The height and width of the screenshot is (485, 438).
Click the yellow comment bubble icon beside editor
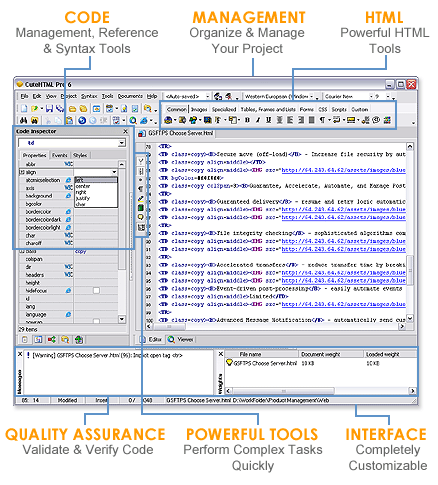pyautogui.click(x=141, y=217)
